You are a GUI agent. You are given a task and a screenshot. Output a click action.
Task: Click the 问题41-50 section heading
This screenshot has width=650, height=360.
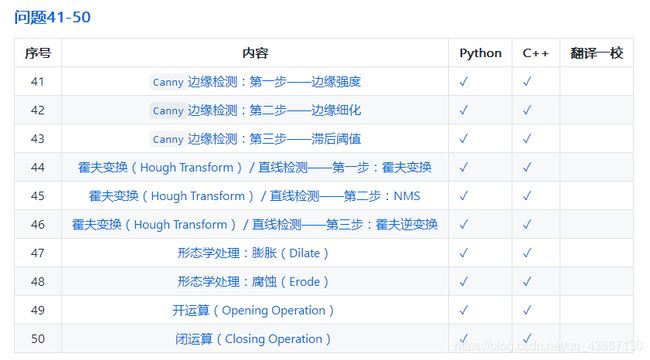52,17
